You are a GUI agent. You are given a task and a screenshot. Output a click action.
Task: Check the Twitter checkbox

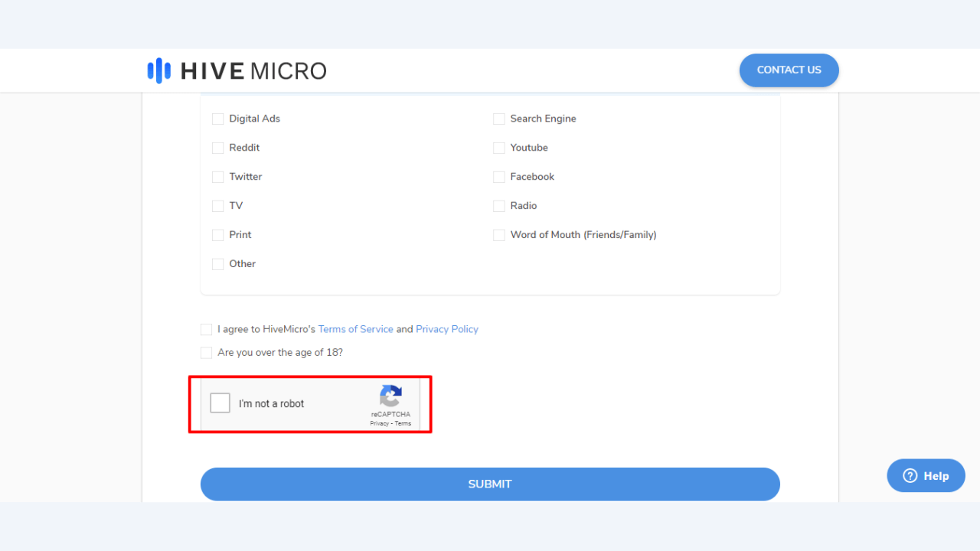pos(218,177)
